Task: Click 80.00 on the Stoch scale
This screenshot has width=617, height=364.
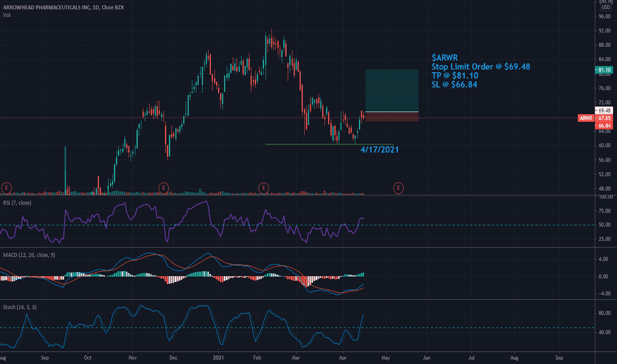Action: 604,314
